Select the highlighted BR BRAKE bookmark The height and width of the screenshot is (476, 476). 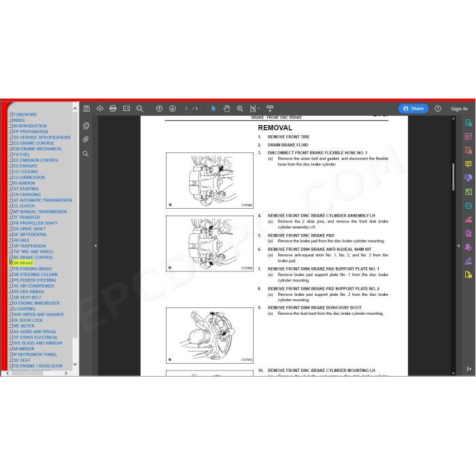(23, 263)
